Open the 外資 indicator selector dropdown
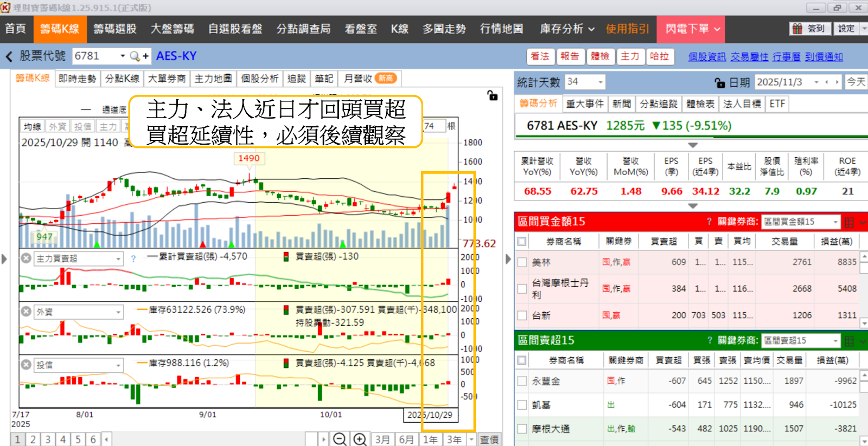This screenshot has width=868, height=446. tap(118, 312)
